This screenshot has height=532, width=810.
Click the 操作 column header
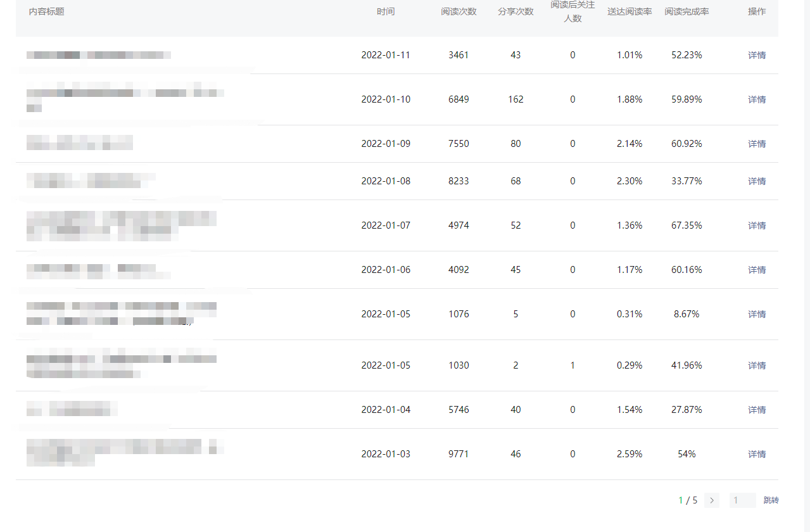pos(757,11)
